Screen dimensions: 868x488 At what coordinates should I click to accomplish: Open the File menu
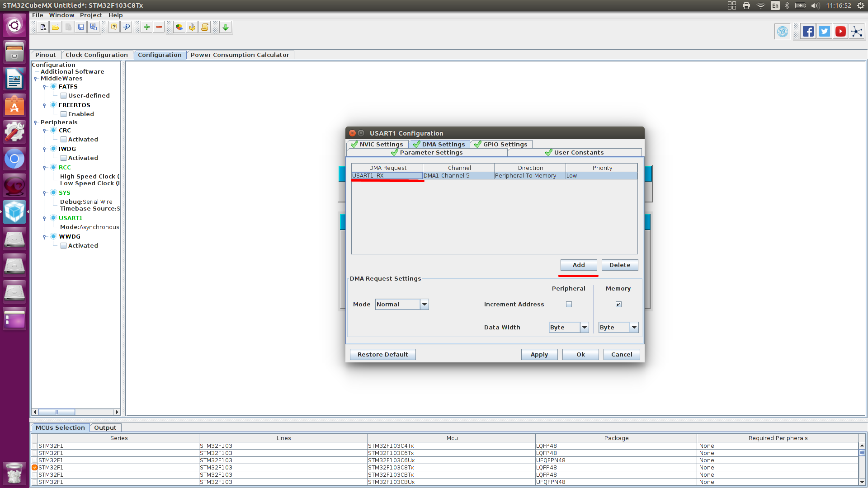pyautogui.click(x=38, y=15)
